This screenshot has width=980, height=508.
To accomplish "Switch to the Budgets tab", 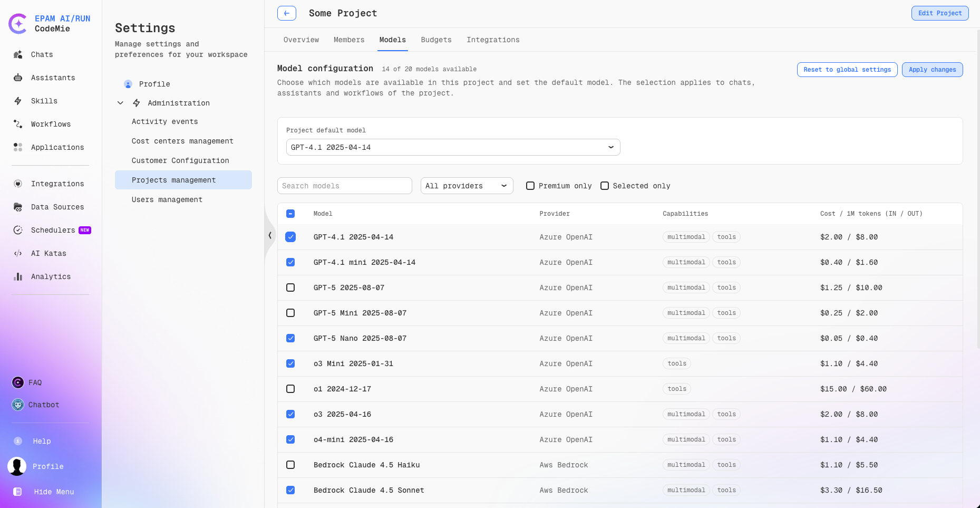I will point(436,40).
